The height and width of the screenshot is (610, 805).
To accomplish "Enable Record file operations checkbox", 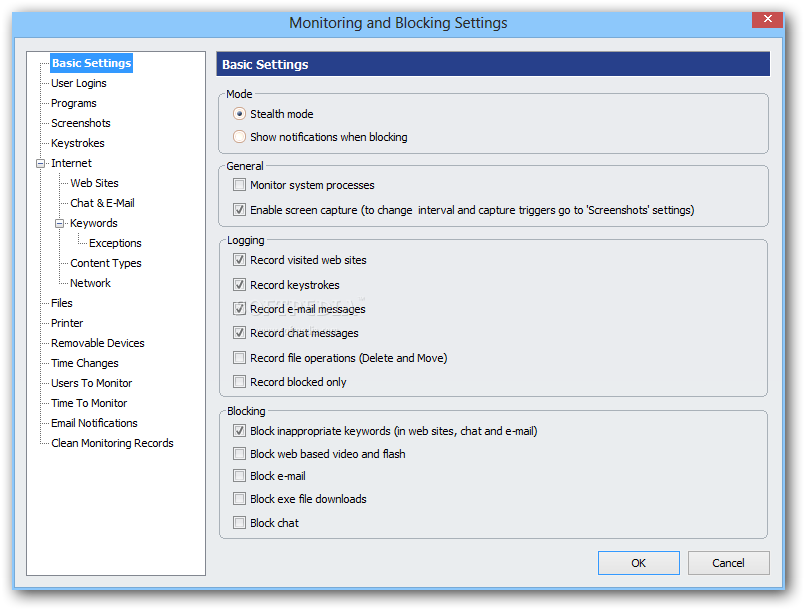I will pyautogui.click(x=239, y=357).
